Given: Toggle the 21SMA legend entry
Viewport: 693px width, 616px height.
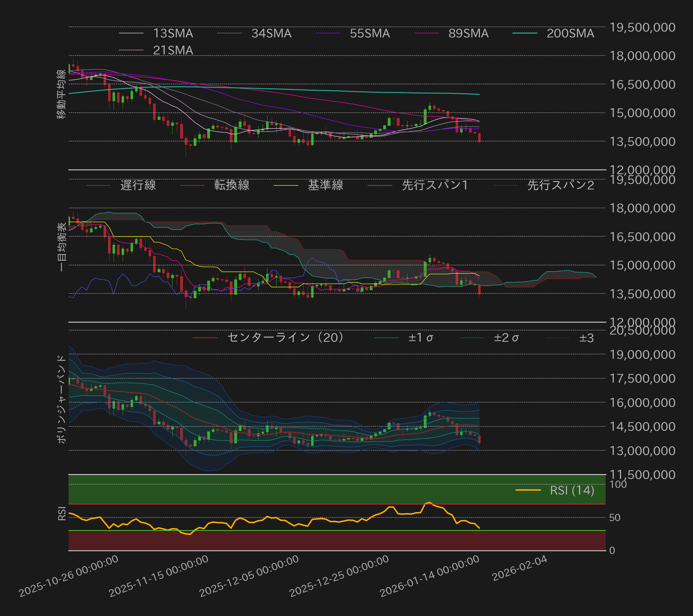Looking at the screenshot, I should click(x=172, y=51).
